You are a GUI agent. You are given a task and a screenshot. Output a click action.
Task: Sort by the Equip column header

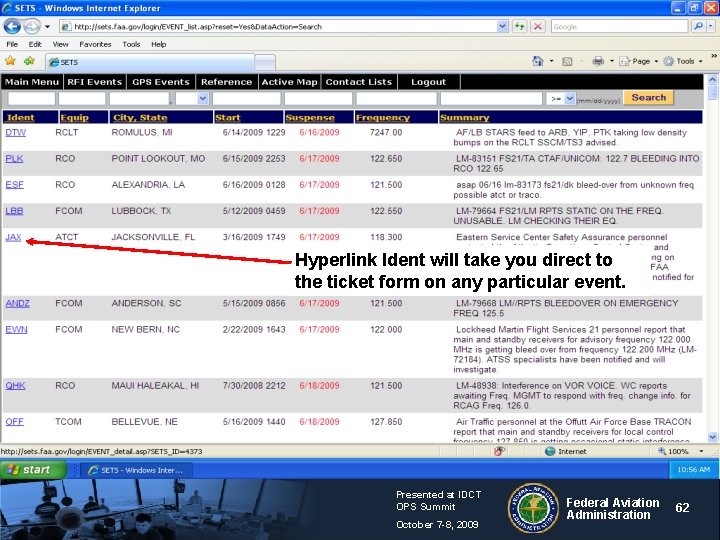tap(74, 118)
